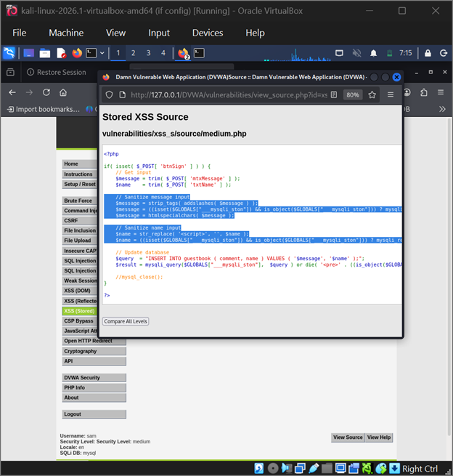The width and height of the screenshot is (453, 476).
Task: Open VirtualBox Input menu
Action: pos(159,33)
